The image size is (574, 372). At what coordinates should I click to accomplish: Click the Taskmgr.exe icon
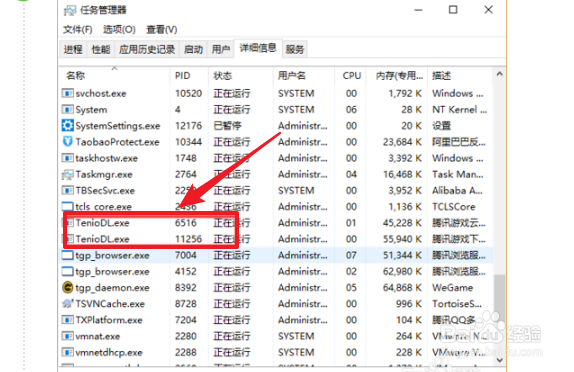click(x=67, y=174)
